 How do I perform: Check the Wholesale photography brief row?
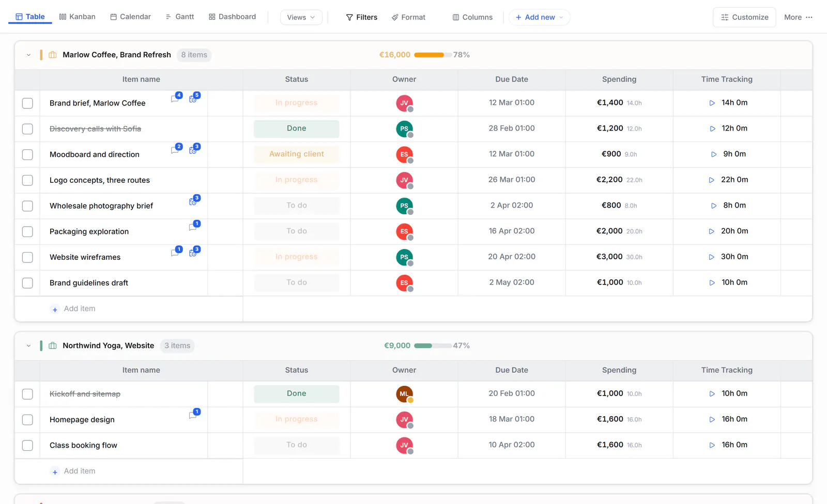tap(27, 206)
